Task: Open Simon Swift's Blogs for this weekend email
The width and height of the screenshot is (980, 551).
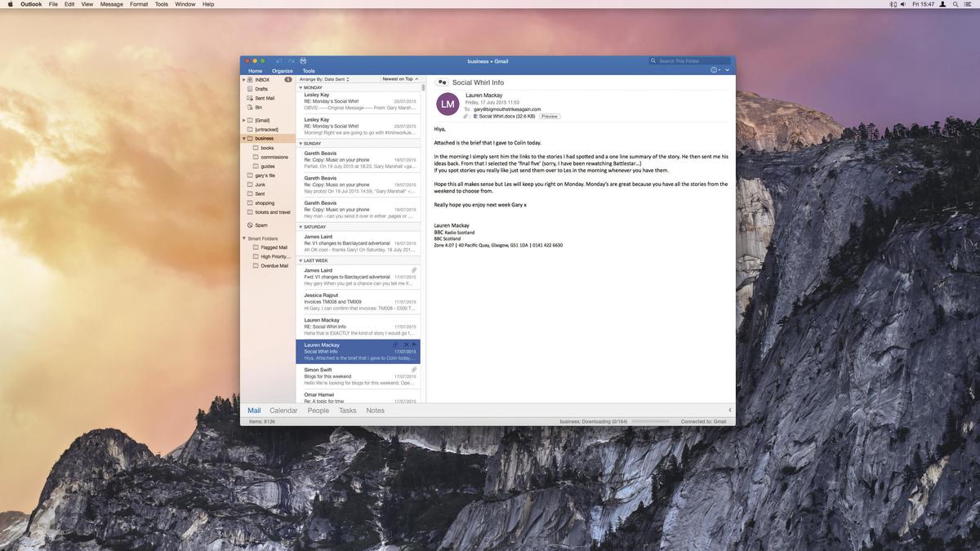Action: pos(358,376)
